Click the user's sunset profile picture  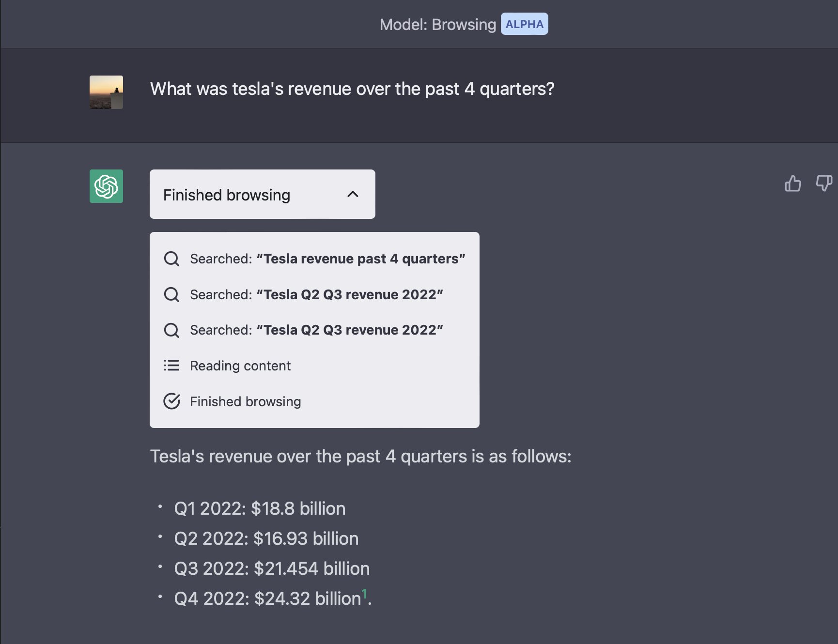(106, 92)
